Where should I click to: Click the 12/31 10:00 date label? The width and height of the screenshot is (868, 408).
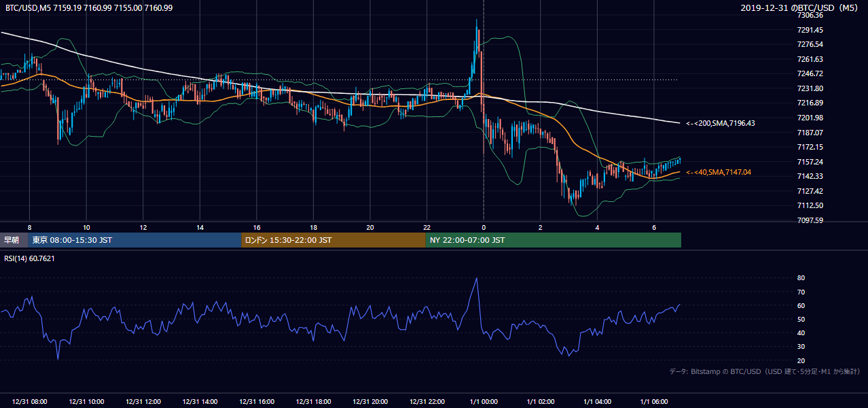click(87, 402)
